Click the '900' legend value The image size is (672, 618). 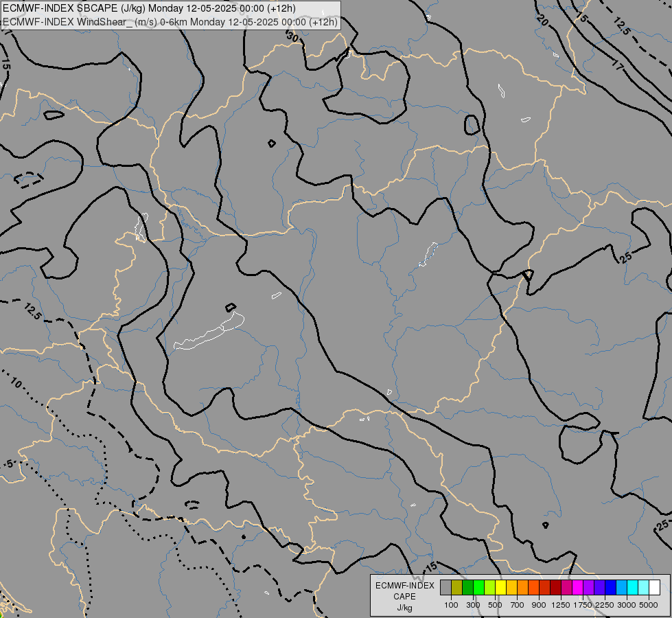pos(539,605)
